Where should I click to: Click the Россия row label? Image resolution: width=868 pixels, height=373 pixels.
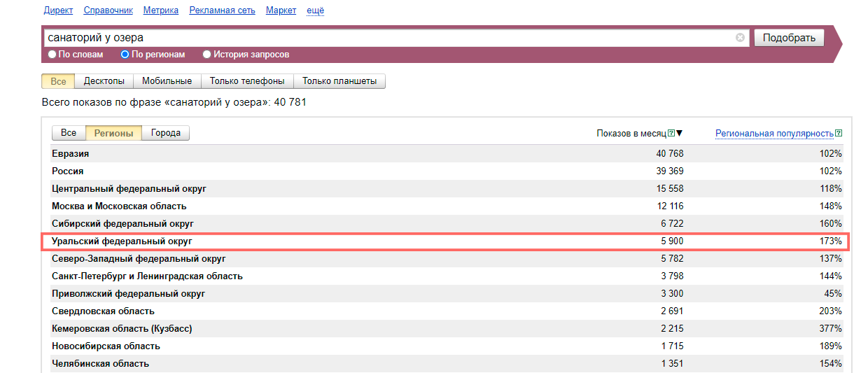[x=67, y=171]
